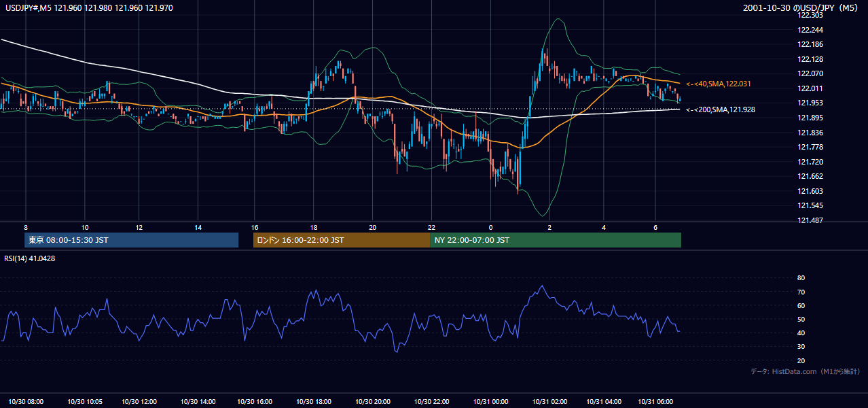
Task: Click the hour label 4 under price chart
Action: pyautogui.click(x=604, y=227)
